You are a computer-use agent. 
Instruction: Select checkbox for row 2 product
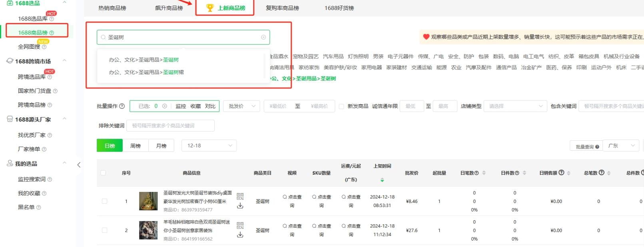[104, 231]
